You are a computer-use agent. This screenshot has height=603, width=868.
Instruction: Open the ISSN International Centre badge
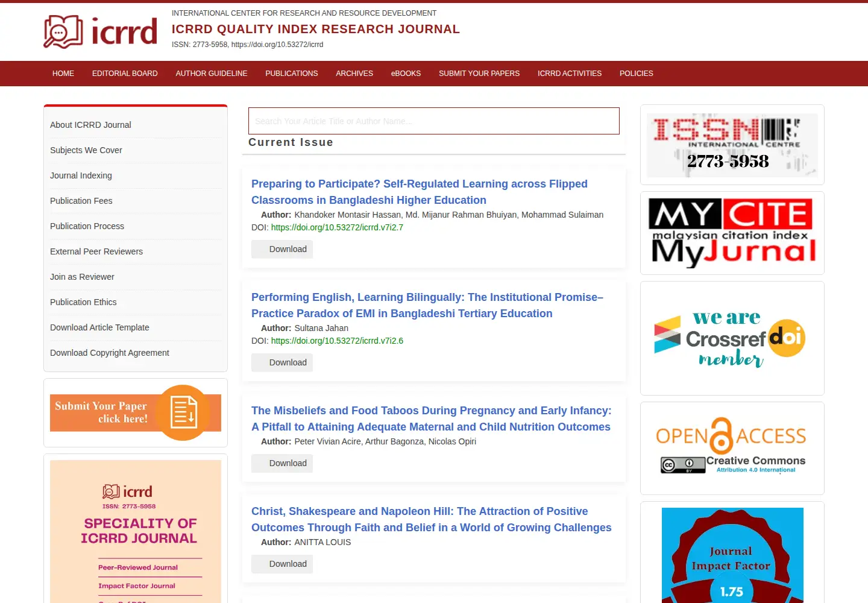coord(732,145)
